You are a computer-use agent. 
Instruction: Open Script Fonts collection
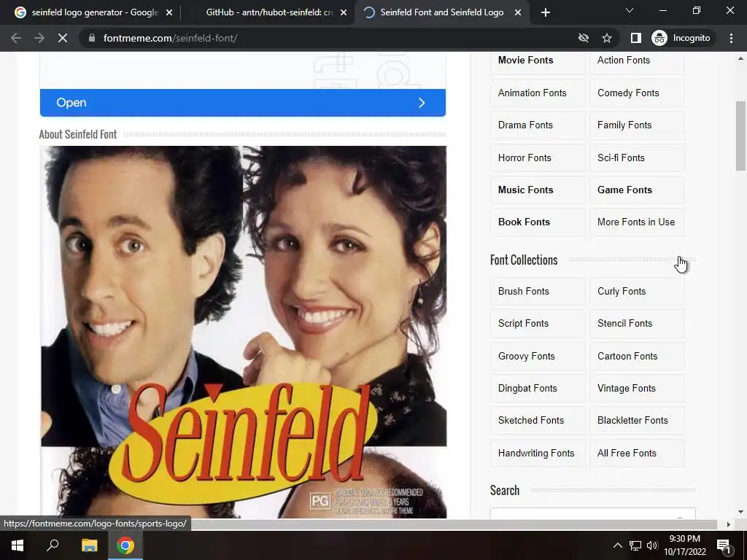tap(538, 323)
